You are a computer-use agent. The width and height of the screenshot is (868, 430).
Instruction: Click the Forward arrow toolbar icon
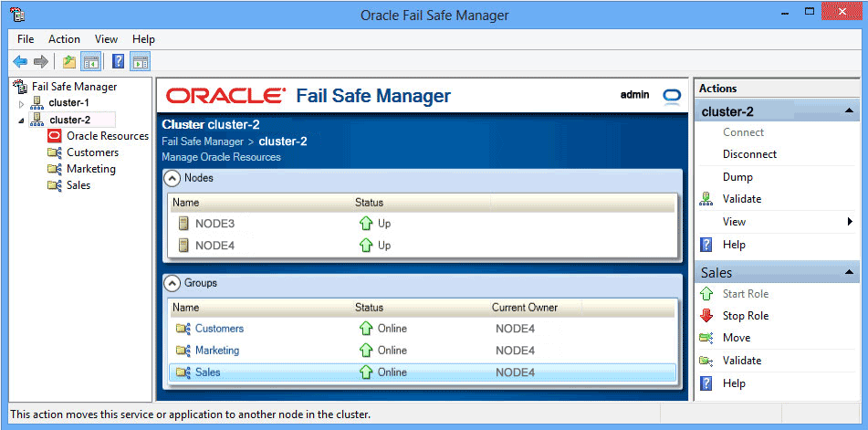41,61
